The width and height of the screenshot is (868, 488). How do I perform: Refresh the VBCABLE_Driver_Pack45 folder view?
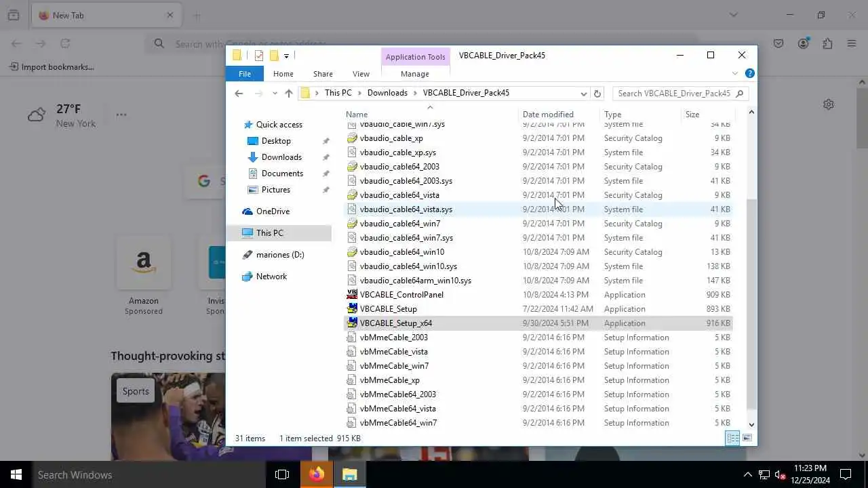[x=597, y=94]
